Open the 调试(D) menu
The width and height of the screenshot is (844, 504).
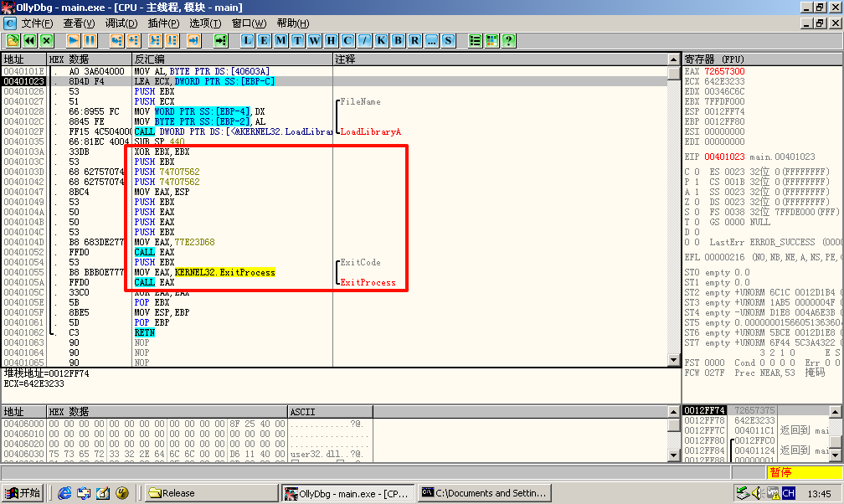121,23
